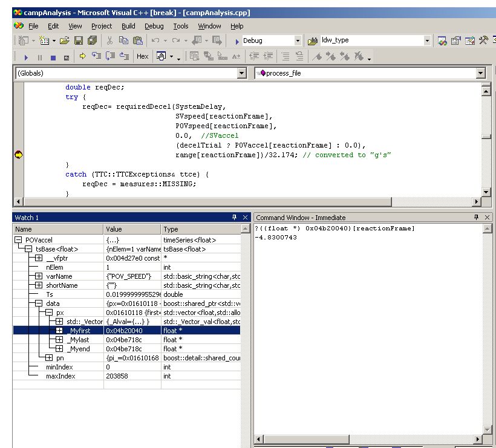Image resolution: width=496 pixels, height=448 pixels.
Task: Stop debugging with the stop icon
Action: pyautogui.click(x=53, y=57)
